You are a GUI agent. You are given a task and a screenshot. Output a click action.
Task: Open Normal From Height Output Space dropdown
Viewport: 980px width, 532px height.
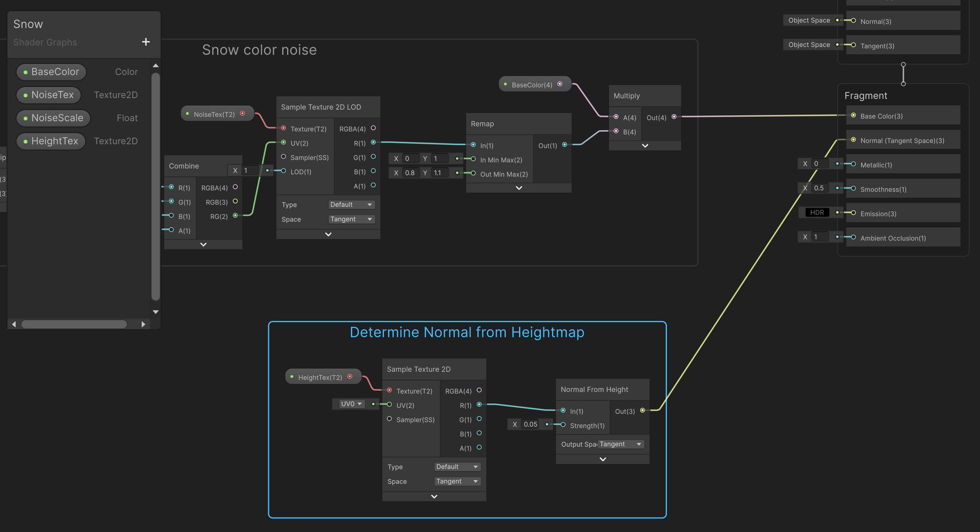point(620,444)
